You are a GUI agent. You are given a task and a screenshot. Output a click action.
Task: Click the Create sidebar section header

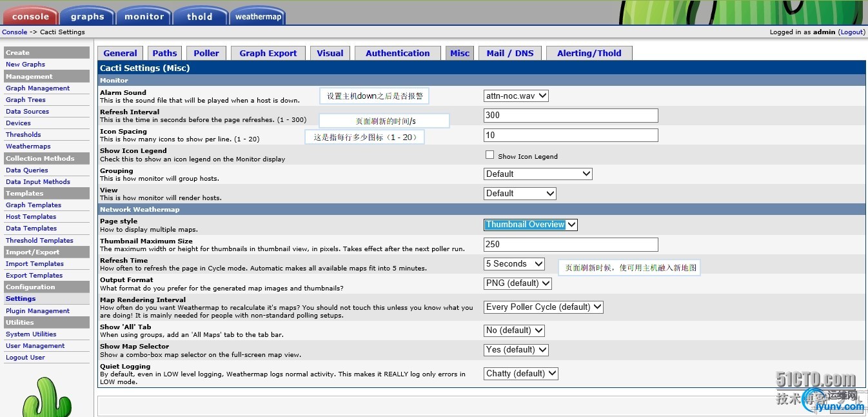click(x=46, y=53)
